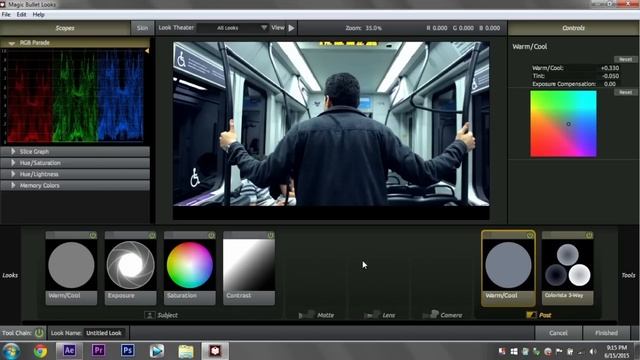The image size is (640, 360).
Task: Toggle power on the Exposure tool
Action: click(x=152, y=236)
